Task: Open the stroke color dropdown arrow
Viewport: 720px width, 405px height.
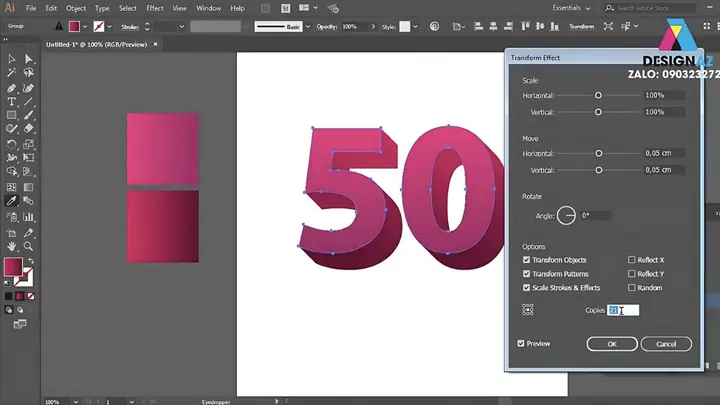Action: pyautogui.click(x=109, y=27)
